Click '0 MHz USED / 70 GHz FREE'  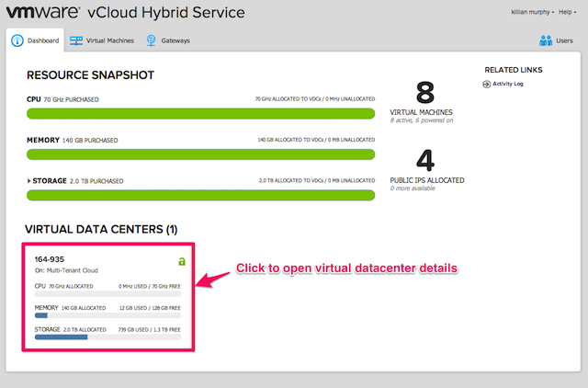coord(150,286)
